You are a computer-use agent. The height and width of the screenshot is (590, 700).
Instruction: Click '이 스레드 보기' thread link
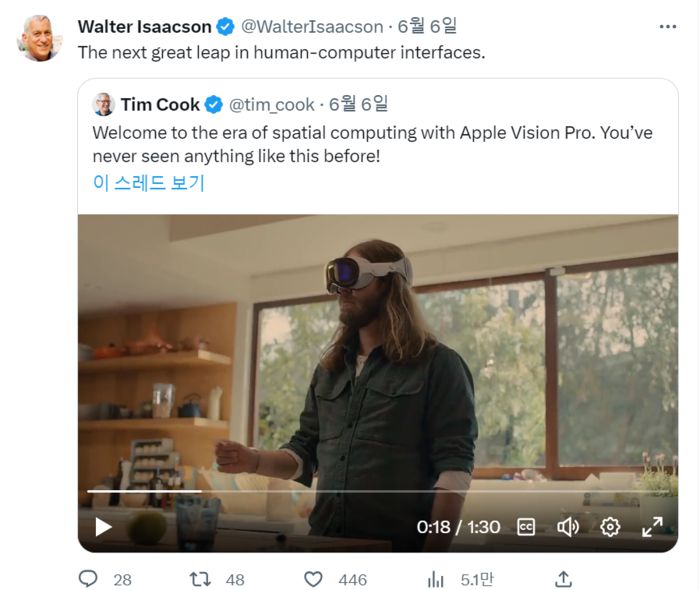(148, 183)
